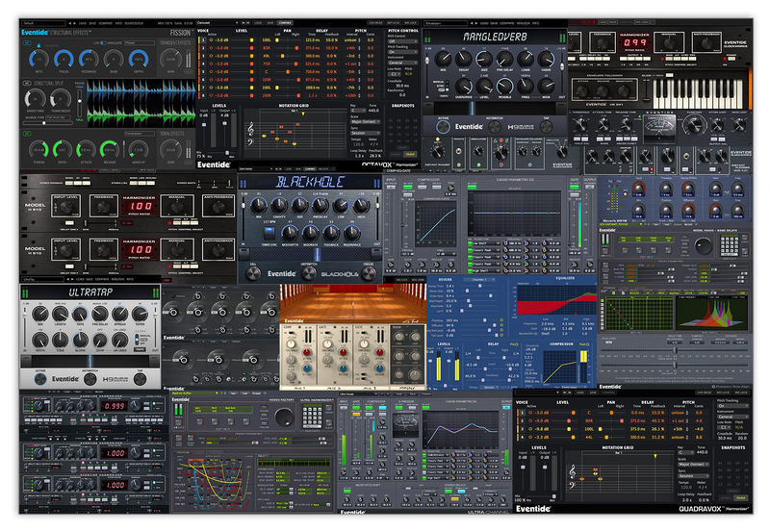Click the Tverb room image display

point(352,302)
